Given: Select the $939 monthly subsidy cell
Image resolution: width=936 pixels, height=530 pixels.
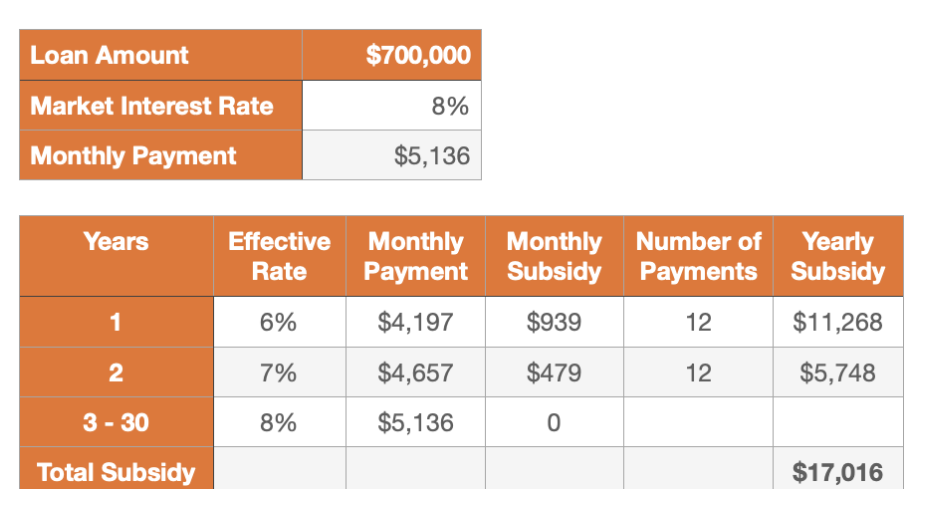Looking at the screenshot, I should (x=554, y=322).
